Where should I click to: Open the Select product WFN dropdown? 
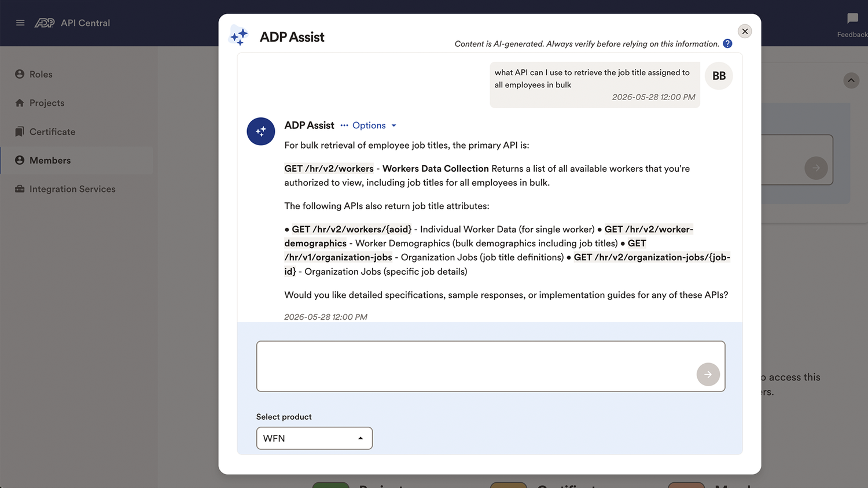coord(314,438)
